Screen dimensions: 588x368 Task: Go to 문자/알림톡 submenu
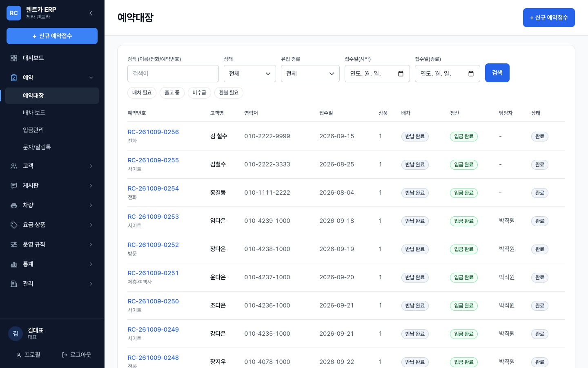(52, 147)
